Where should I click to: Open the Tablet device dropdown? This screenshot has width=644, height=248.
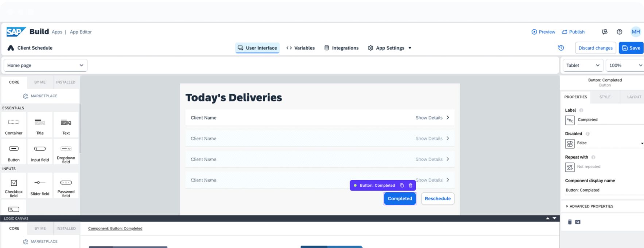tap(582, 65)
